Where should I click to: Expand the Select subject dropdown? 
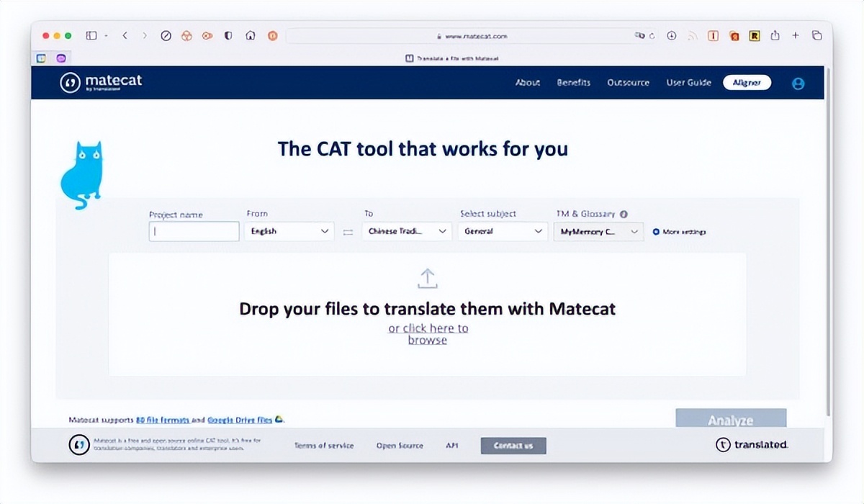point(503,231)
